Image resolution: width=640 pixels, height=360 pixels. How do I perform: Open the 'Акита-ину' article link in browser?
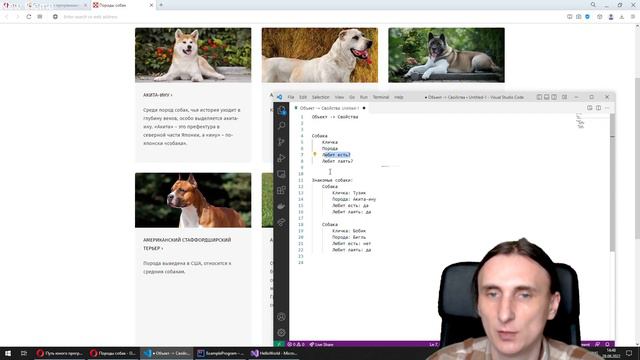click(158, 95)
